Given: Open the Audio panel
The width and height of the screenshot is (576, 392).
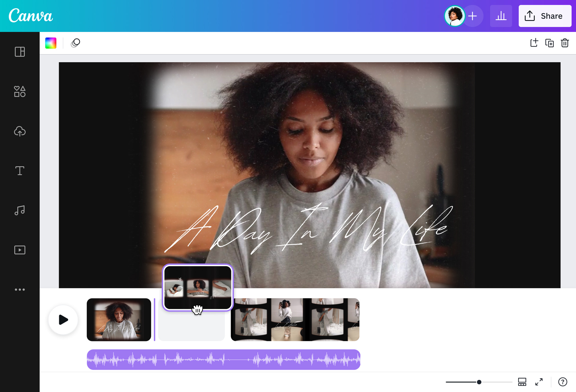Looking at the screenshot, I should coord(20,210).
